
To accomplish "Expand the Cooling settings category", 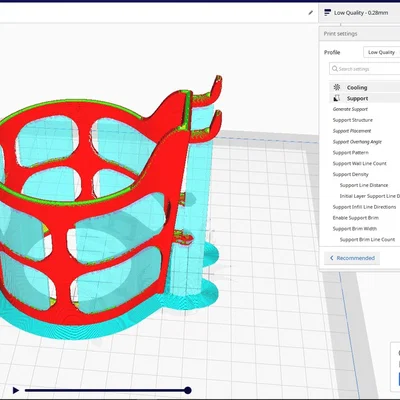I will coord(365,87).
